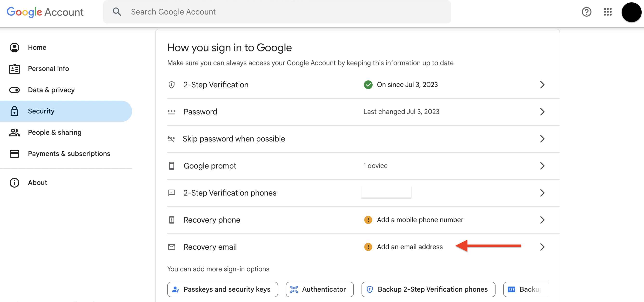Open the Recovery email arrow chevron
Viewport: 644px width, 302px height.
(542, 247)
